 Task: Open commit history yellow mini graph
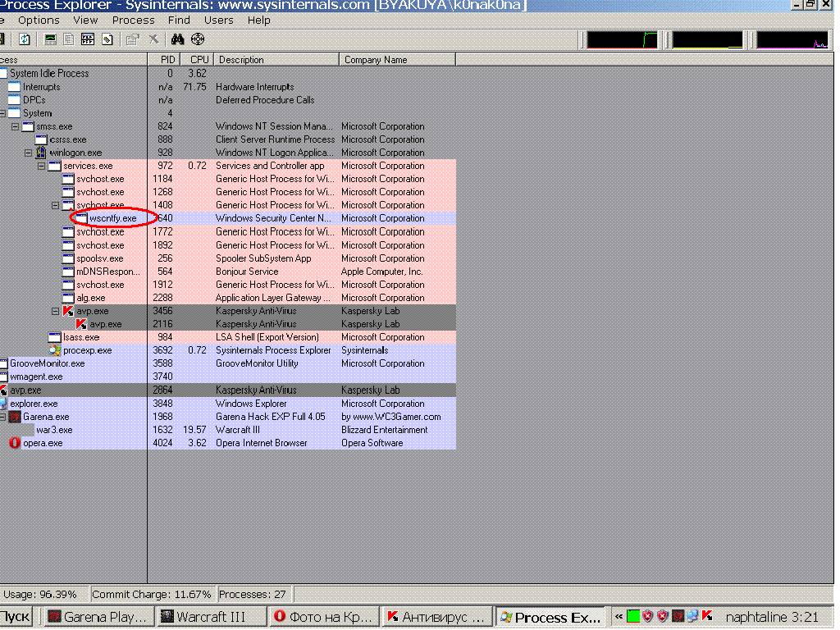tap(707, 40)
